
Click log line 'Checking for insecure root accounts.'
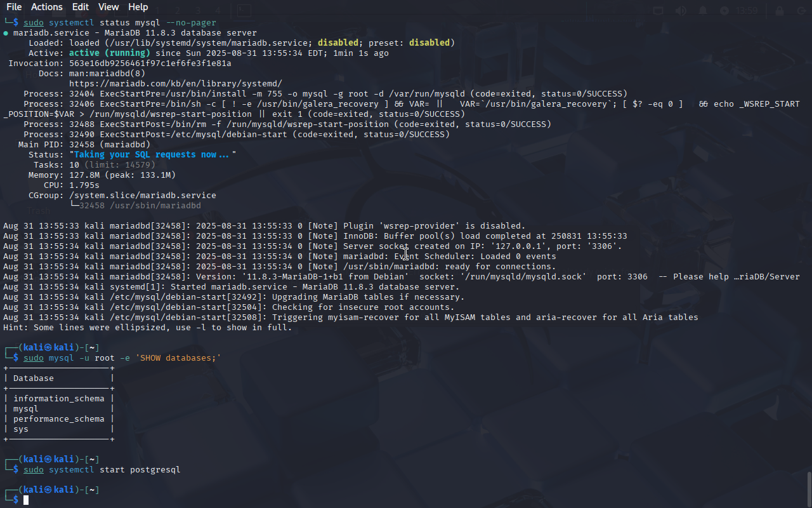click(x=229, y=307)
